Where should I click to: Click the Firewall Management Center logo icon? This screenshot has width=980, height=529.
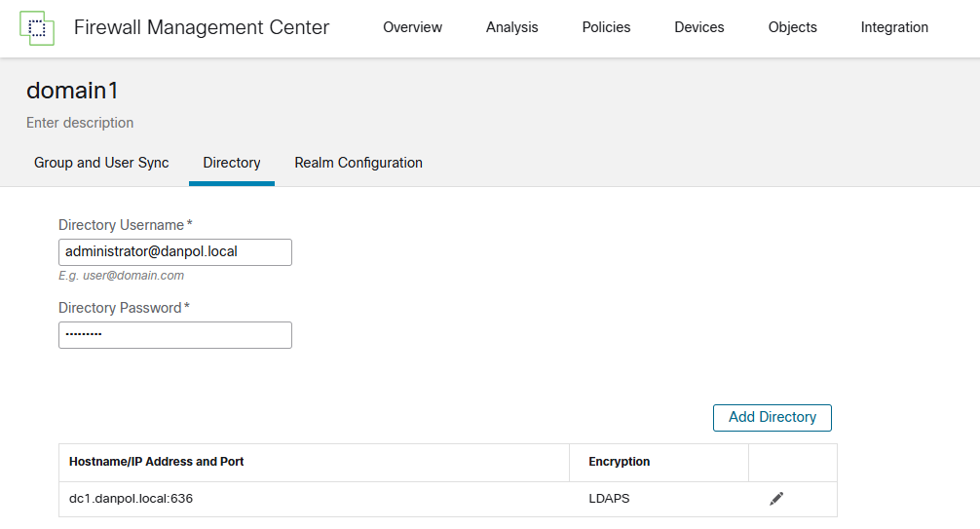[x=37, y=28]
